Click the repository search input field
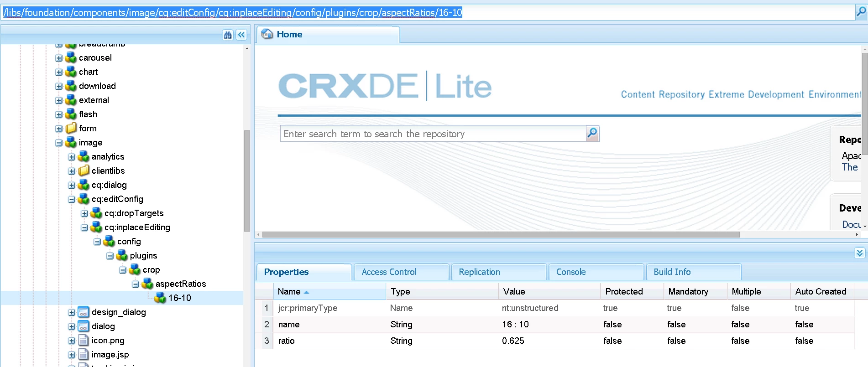This screenshot has width=868, height=367. (x=433, y=134)
